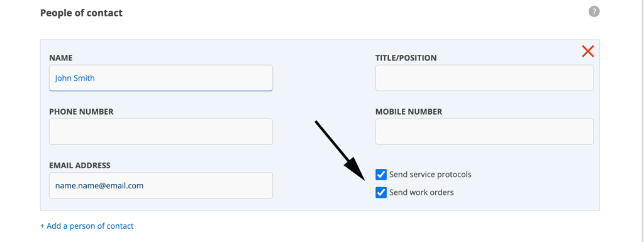The width and height of the screenshot is (644, 242).
Task: Click the PHONE NUMBER field label
Action: pyautogui.click(x=81, y=112)
